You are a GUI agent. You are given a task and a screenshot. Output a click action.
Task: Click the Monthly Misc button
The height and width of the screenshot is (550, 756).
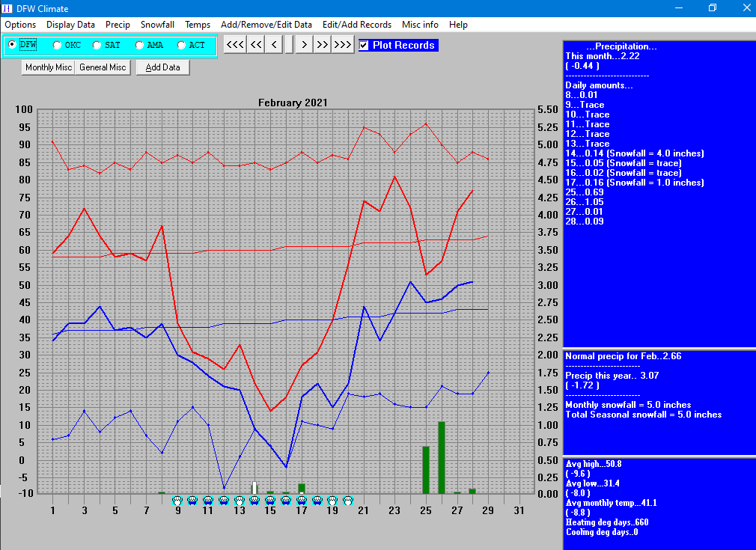48,67
